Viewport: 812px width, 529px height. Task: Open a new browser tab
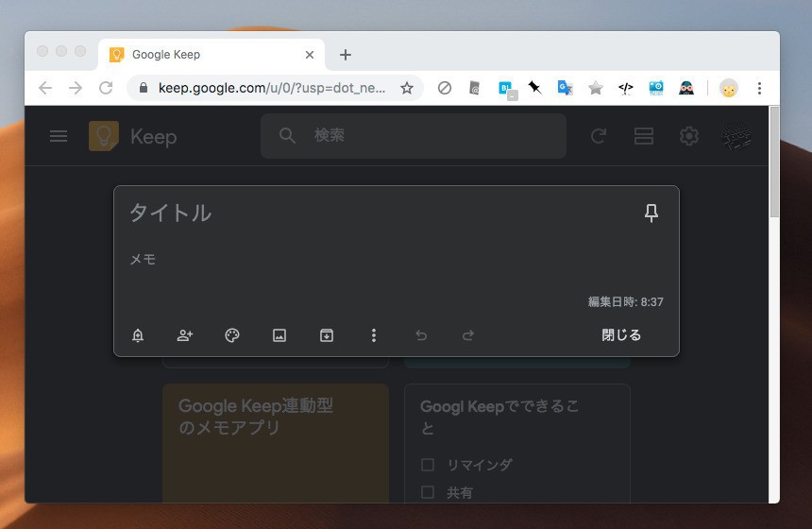point(346,55)
